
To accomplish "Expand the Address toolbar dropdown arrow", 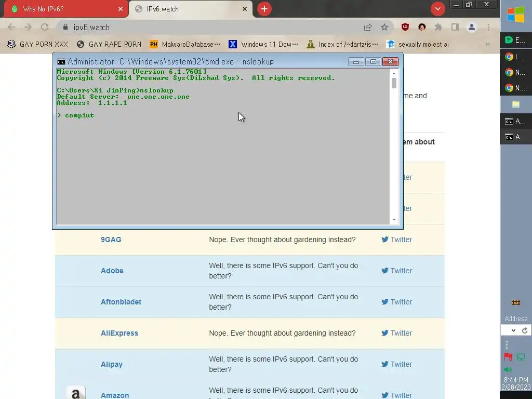I will (x=513, y=330).
